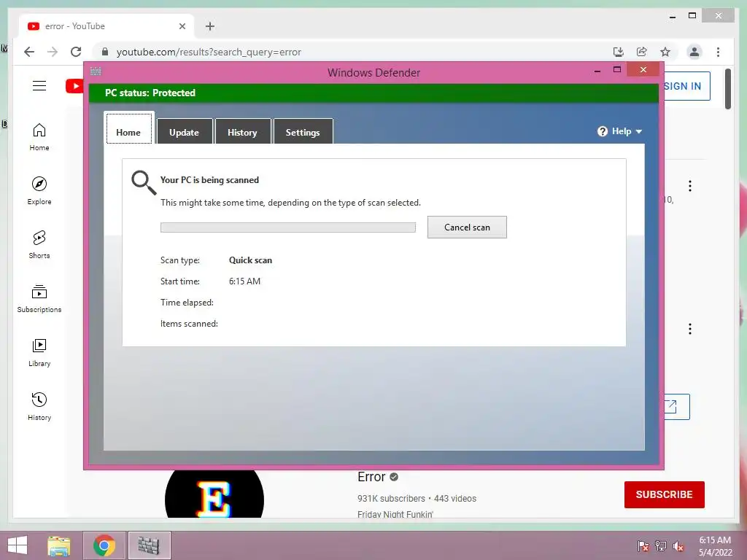Click Windows Defender taskbar icon
Screen dimensions: 747x560
[x=149, y=545]
